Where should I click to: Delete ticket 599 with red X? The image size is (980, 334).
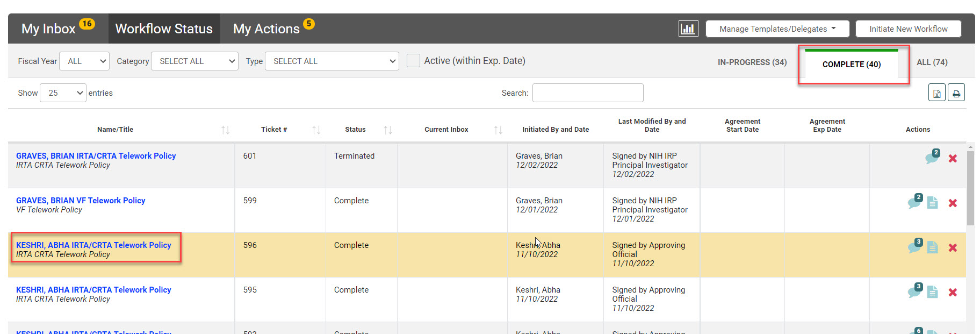pos(953,203)
